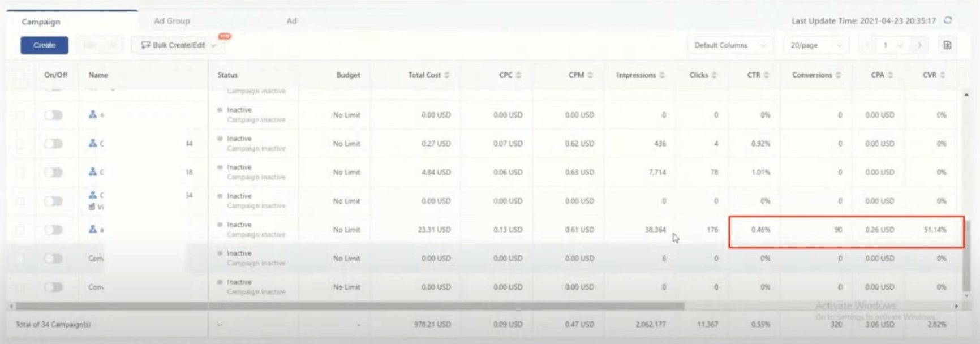Click the blue Create button
980x344 pixels.
44,45
